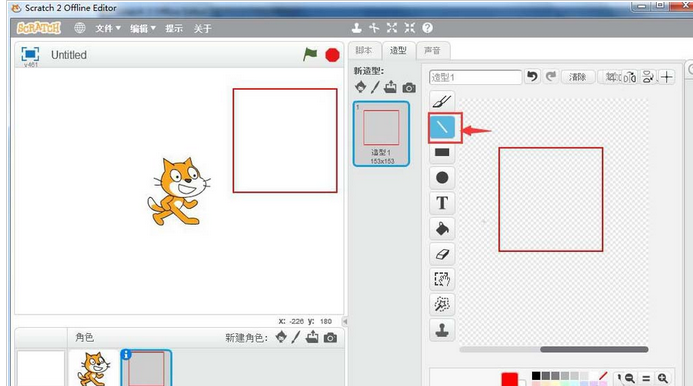Select the Eraser tool
The height and width of the screenshot is (386, 693).
[442, 254]
